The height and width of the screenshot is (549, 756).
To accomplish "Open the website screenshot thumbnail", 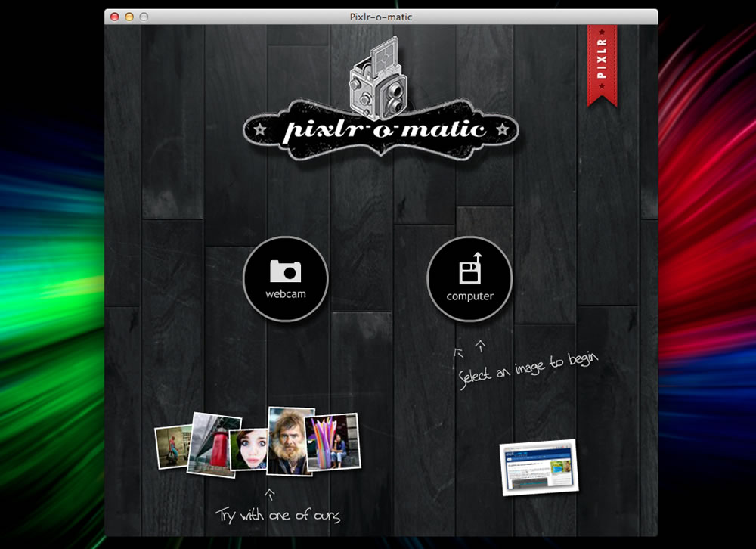I will click(x=539, y=467).
